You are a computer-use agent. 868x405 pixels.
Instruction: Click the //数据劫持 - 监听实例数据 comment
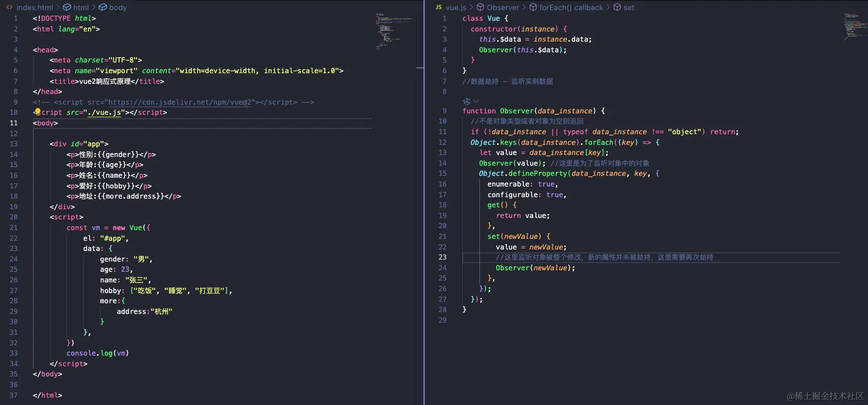point(507,81)
